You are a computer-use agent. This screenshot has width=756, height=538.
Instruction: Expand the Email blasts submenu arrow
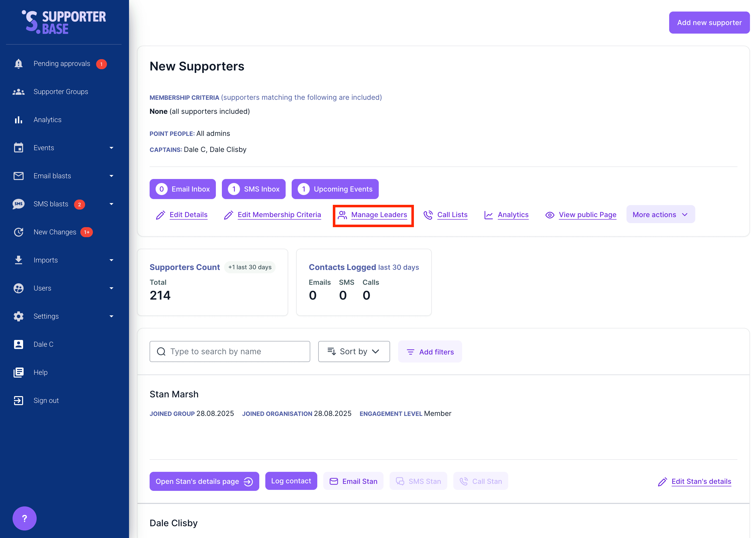tap(111, 176)
